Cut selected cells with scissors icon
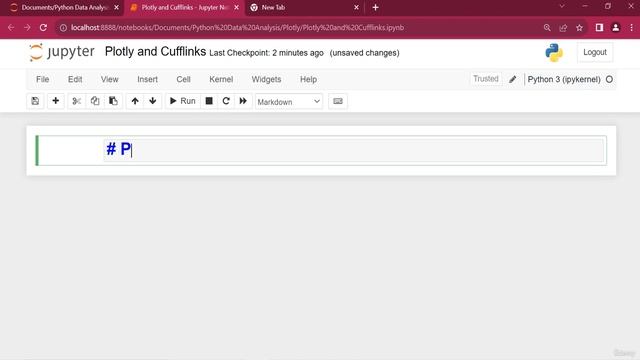This screenshot has height=360, width=640. coord(76,101)
